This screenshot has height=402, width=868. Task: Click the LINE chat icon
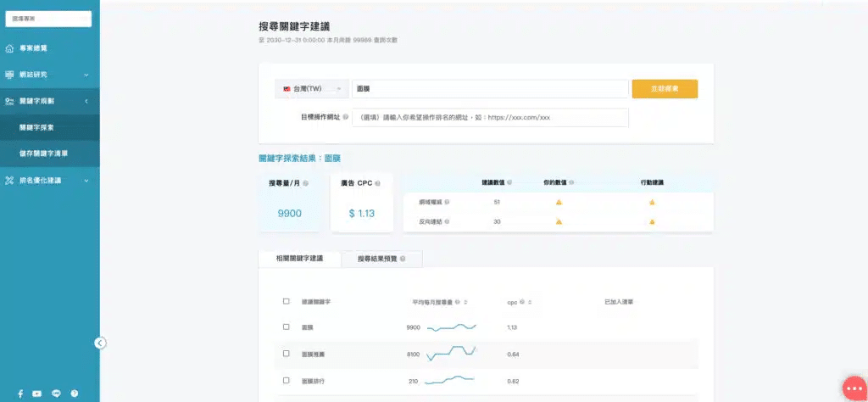coord(56,394)
